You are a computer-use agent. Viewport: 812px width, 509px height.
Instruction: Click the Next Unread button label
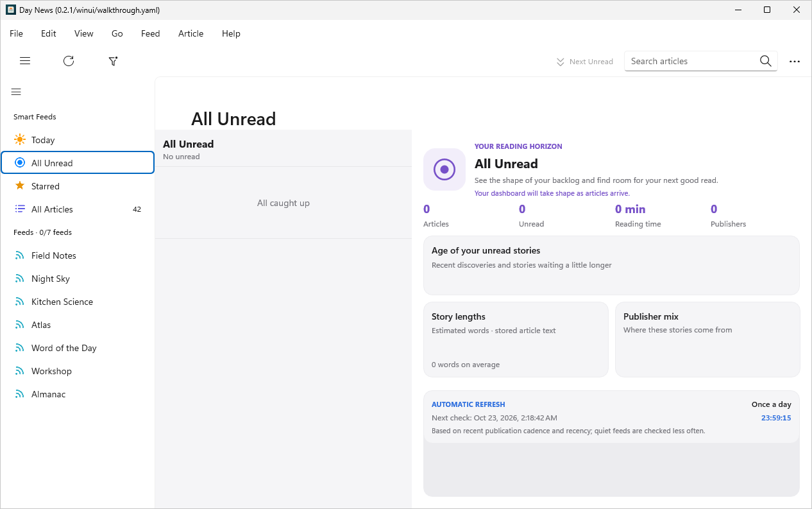[x=591, y=62]
